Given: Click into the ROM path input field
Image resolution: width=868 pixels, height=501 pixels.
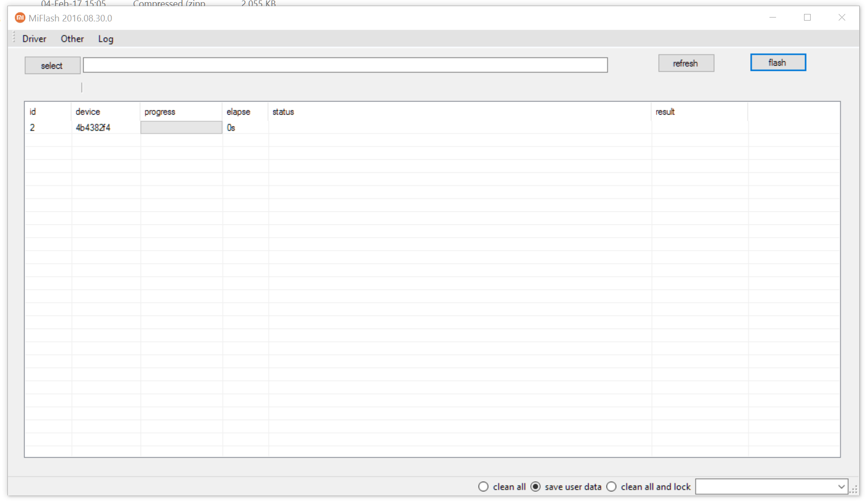Looking at the screenshot, I should tap(345, 65).
